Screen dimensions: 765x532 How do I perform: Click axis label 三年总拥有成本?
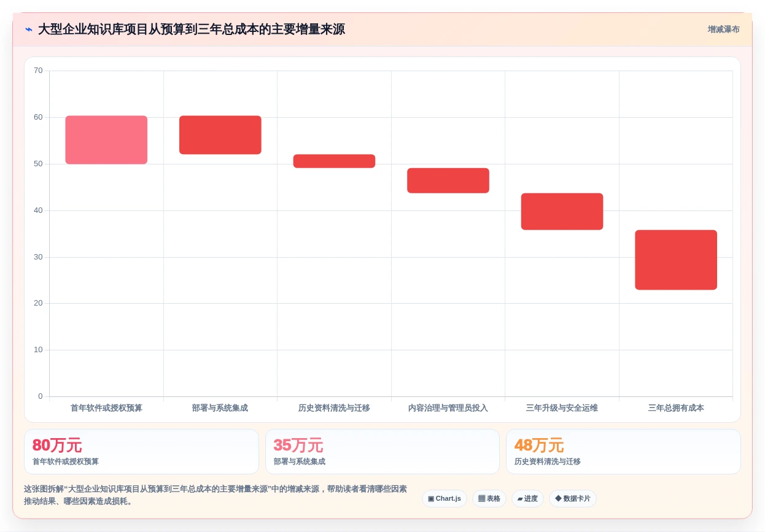tap(676, 408)
